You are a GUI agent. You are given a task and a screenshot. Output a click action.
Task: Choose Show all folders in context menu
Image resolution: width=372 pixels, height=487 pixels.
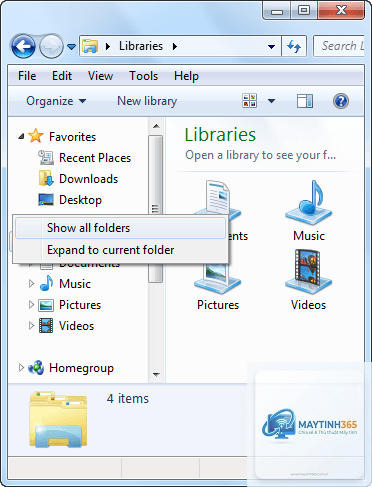(120, 228)
